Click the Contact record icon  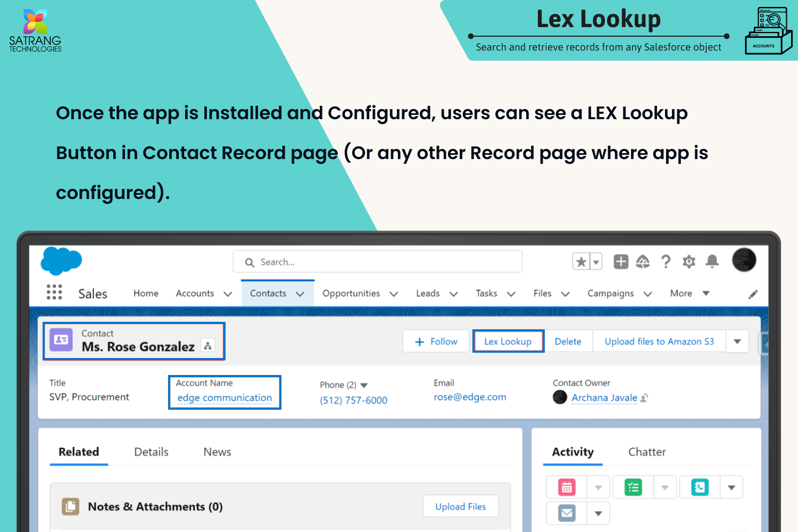[x=61, y=339]
